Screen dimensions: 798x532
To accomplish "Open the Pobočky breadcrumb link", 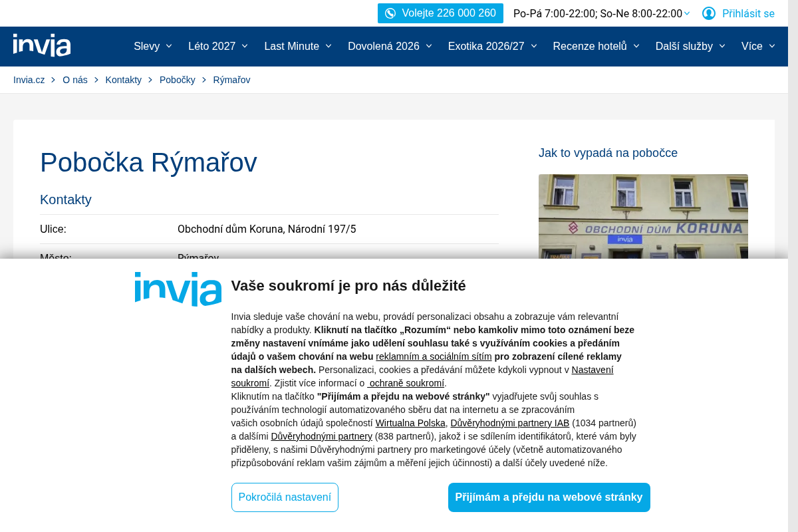I will [178, 80].
